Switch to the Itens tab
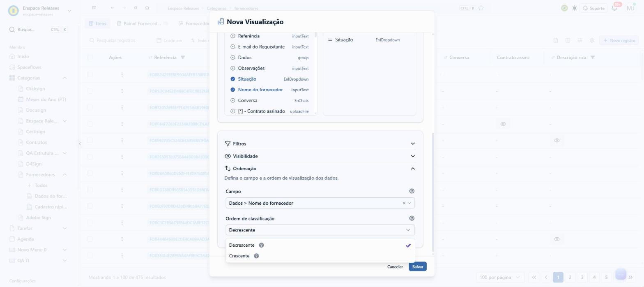The height and width of the screenshot is (287, 644). pos(97,23)
